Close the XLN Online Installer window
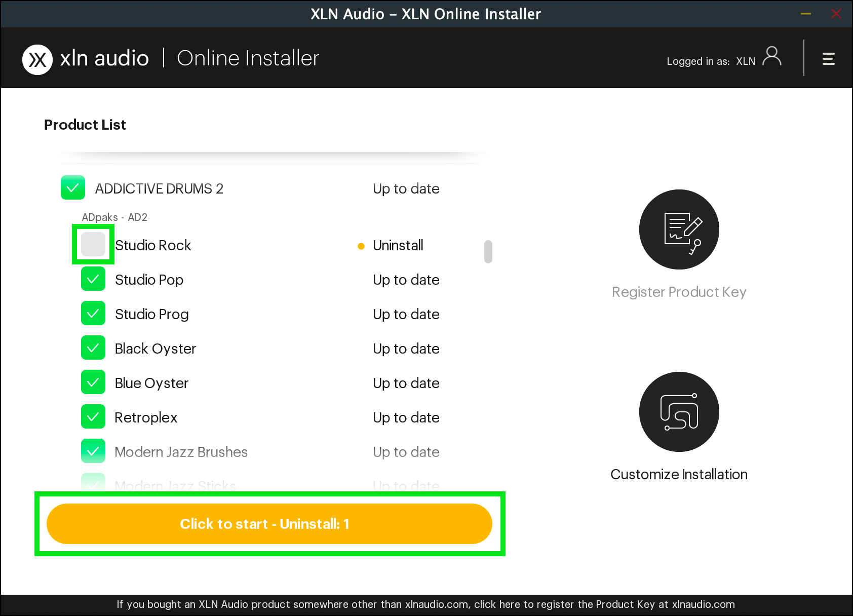Screen dimensions: 853x616 pos(836,14)
